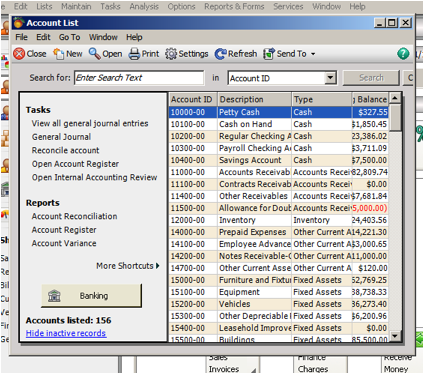Maximize the Account List window

[392, 23]
